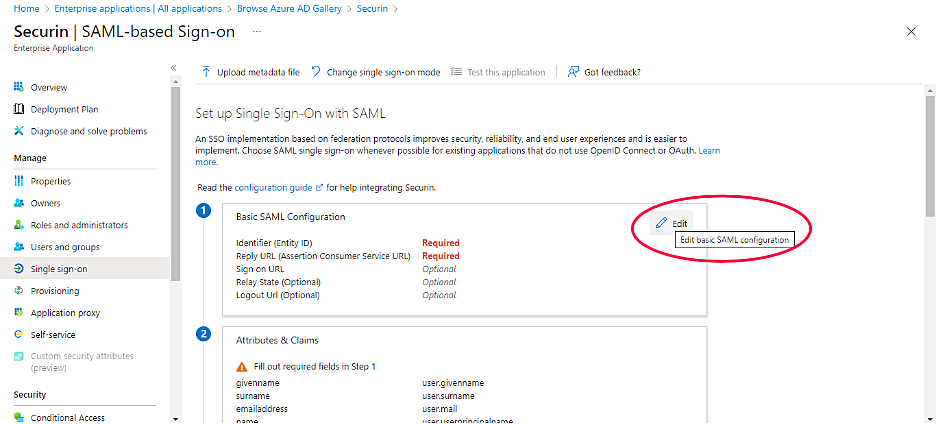Image resolution: width=936 pixels, height=424 pixels.
Task: Click the Users and groups icon
Action: (19, 247)
